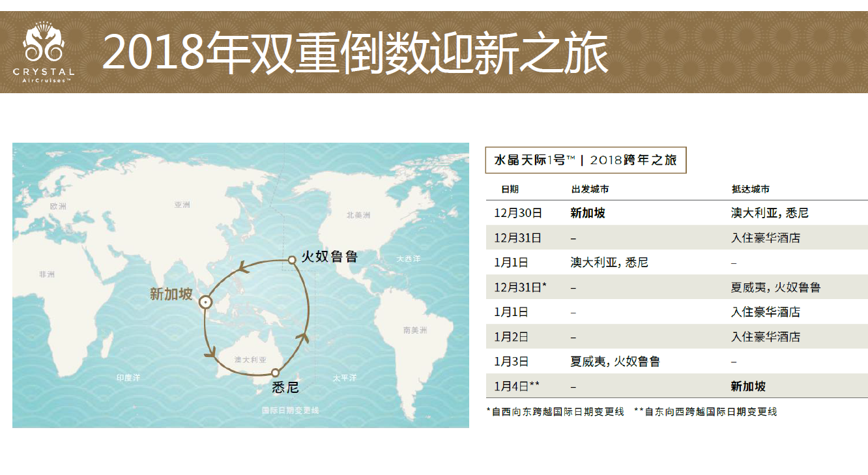Click the route arrowhead pointing toward Singapore
868x475 pixels.
(x=242, y=267)
